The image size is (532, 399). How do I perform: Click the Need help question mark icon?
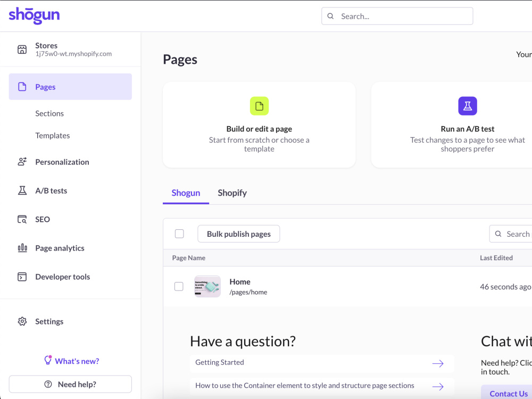(48, 385)
